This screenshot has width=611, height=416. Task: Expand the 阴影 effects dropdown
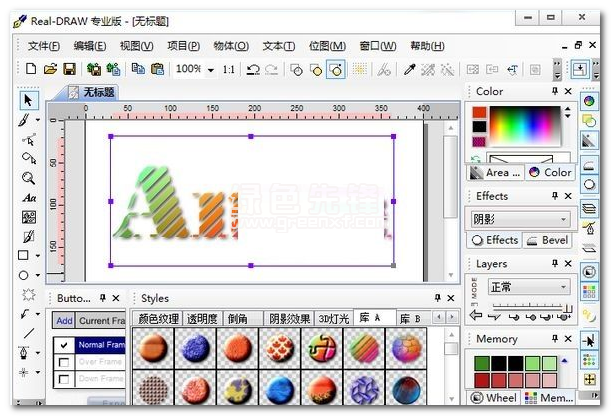tap(564, 219)
